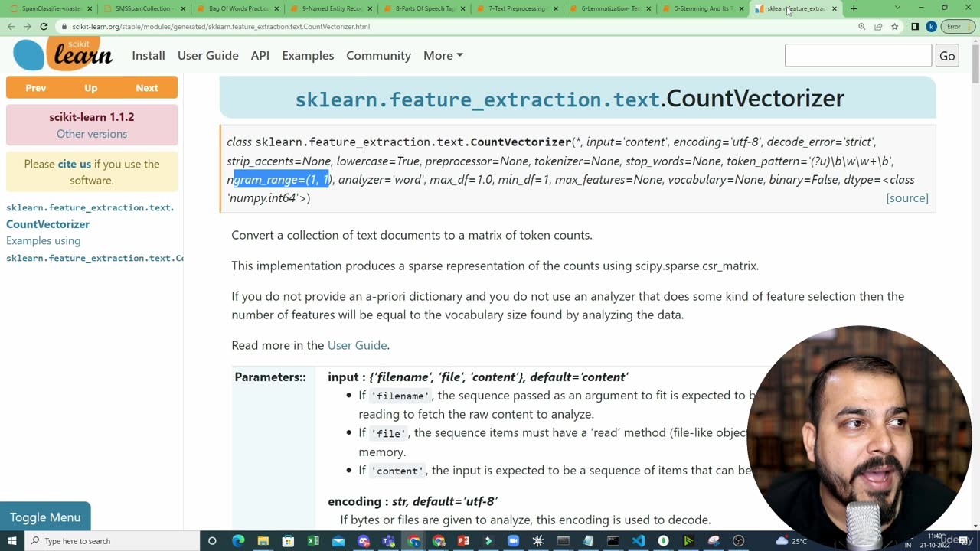Screen dimensions: 980x551
Task: Launch Excel from the taskbar
Action: click(313, 541)
